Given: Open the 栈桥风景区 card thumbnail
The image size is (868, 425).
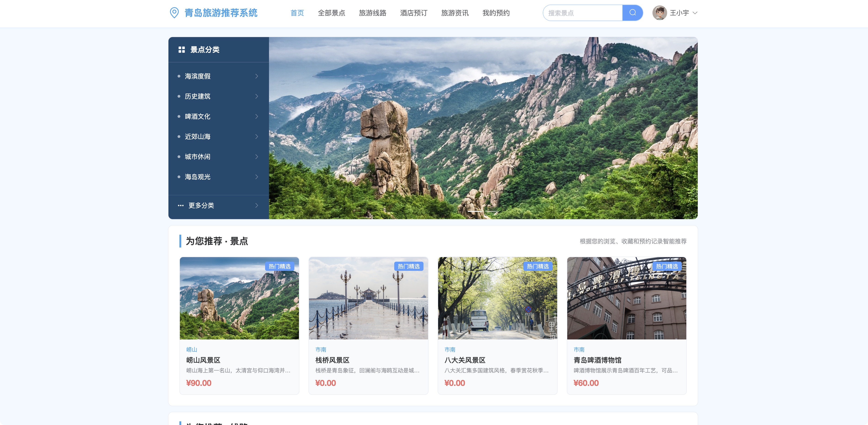Looking at the screenshot, I should point(368,298).
